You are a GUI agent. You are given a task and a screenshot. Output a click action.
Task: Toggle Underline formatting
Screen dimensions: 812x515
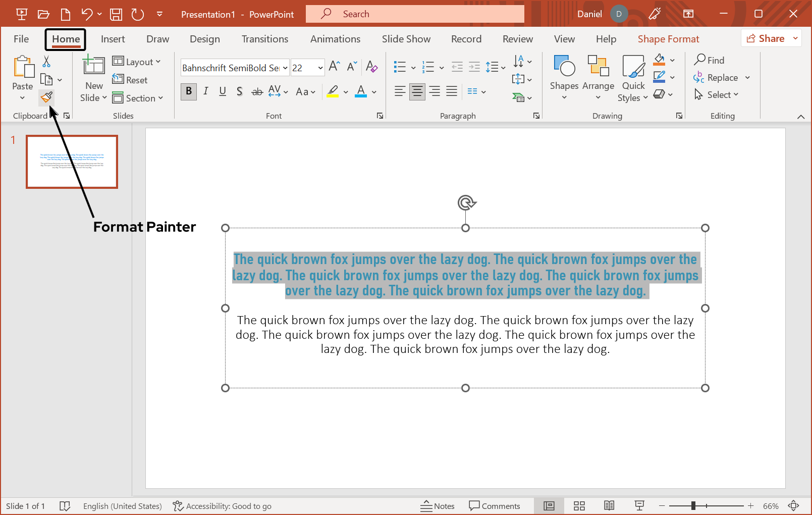coord(223,91)
